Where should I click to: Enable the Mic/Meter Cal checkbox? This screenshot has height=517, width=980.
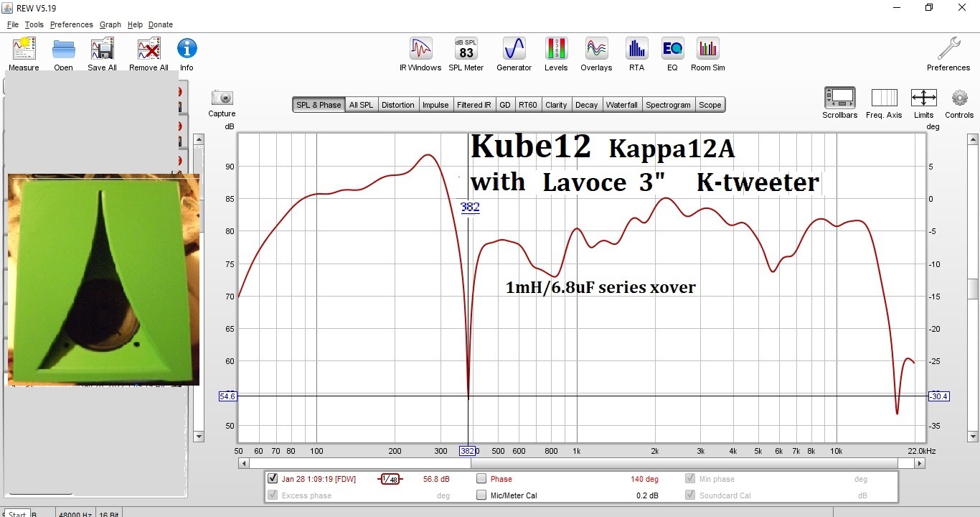(x=481, y=495)
